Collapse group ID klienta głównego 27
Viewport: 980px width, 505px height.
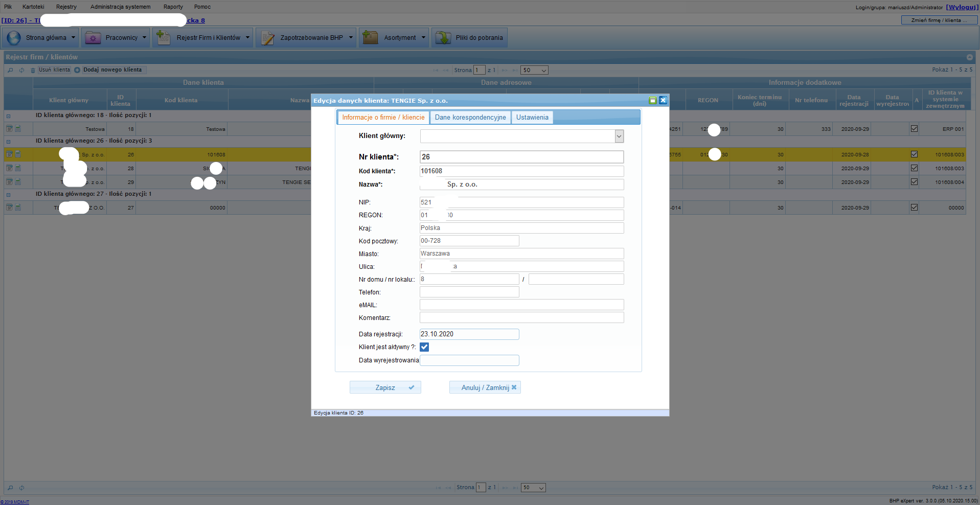pos(8,195)
